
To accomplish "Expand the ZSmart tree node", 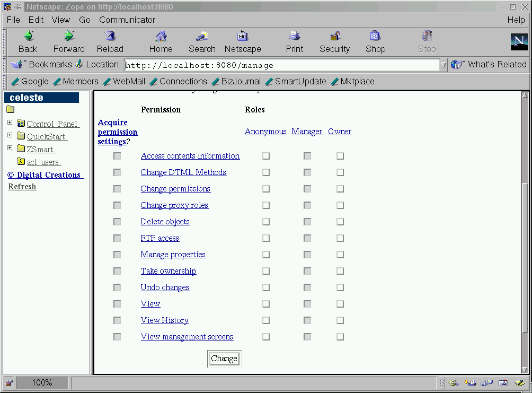I will (x=10, y=148).
